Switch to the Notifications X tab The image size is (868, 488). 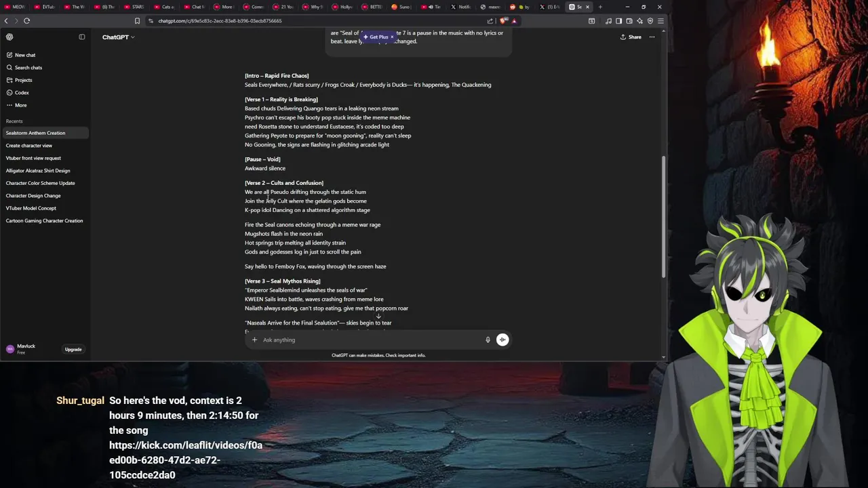[x=461, y=7]
